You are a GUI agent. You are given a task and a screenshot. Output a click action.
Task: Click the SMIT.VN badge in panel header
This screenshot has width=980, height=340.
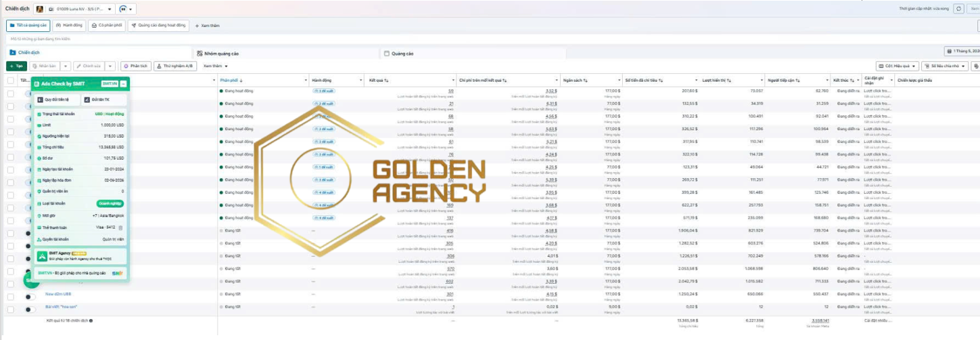(x=110, y=83)
